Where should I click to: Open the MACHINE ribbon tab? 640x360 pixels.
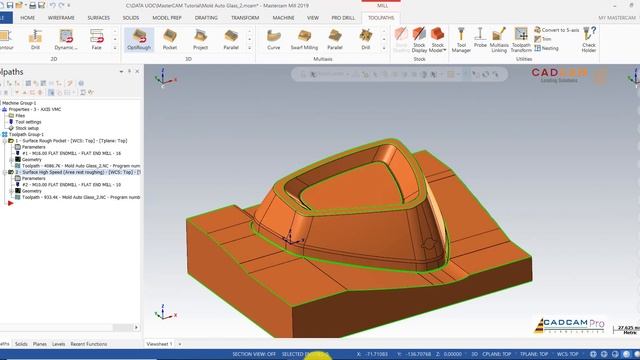[283, 18]
